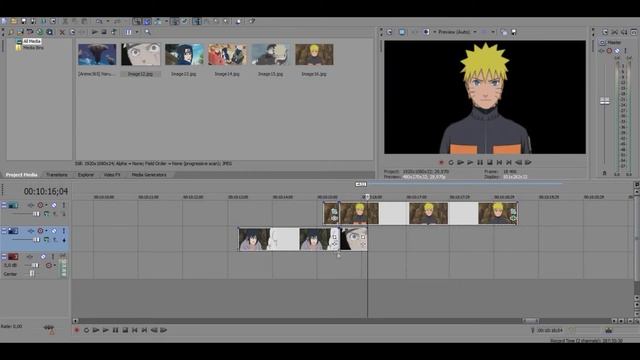This screenshot has width=640, height=360.
Task: Click the Master bus FX icon
Action: [602, 51]
